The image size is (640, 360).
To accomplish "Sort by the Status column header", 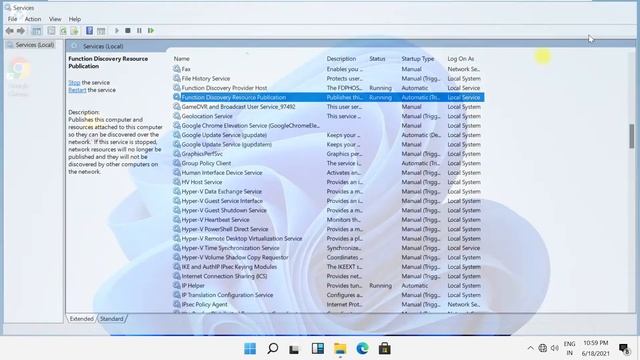I will pos(377,59).
